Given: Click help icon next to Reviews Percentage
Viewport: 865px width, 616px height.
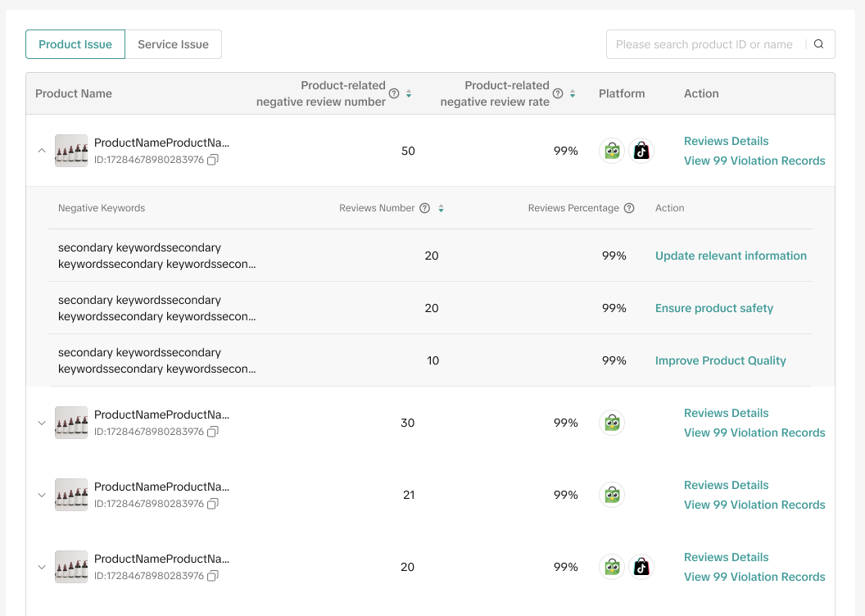Looking at the screenshot, I should (629, 208).
